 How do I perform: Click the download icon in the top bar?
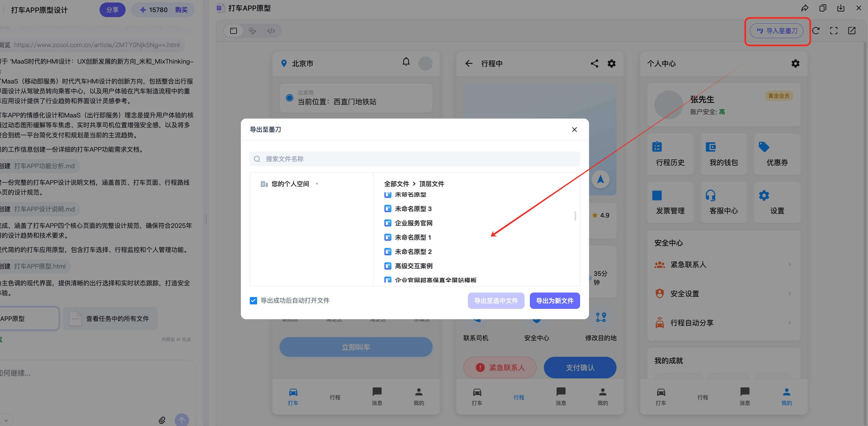841,8
